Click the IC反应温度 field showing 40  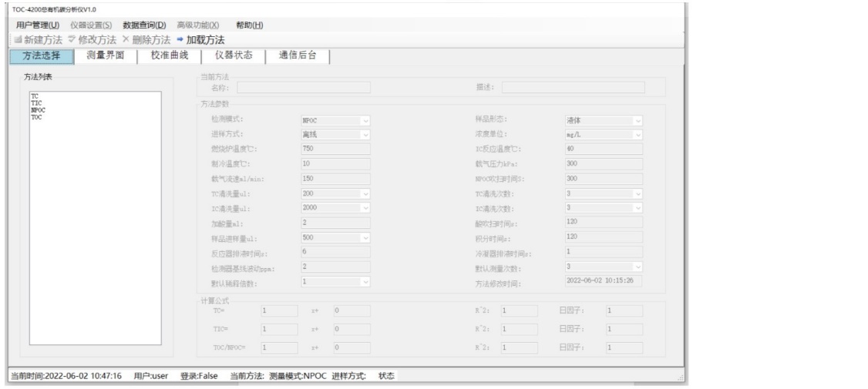pyautogui.click(x=604, y=149)
